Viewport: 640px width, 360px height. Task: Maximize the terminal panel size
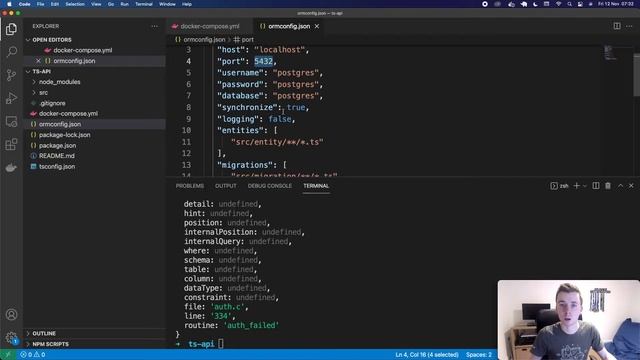(620, 186)
